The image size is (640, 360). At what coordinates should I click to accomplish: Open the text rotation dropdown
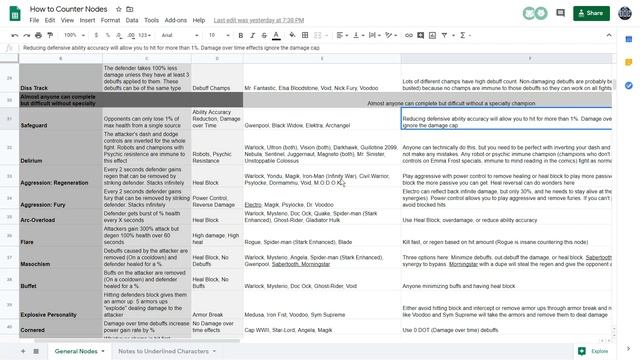[391, 36]
